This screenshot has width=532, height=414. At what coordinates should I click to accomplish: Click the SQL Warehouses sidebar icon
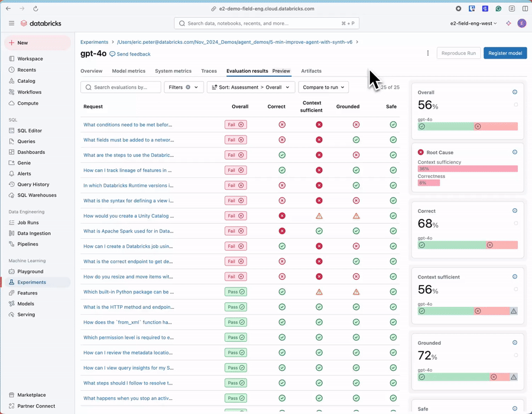click(12, 195)
